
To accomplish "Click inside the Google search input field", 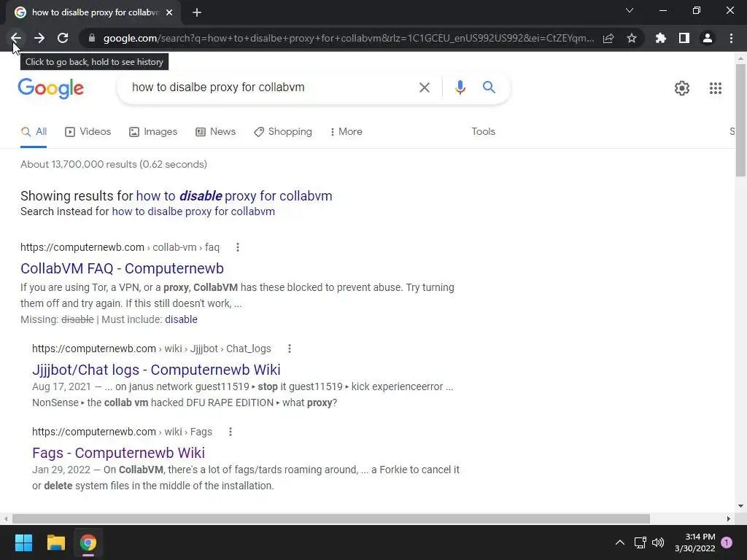I will (x=269, y=87).
